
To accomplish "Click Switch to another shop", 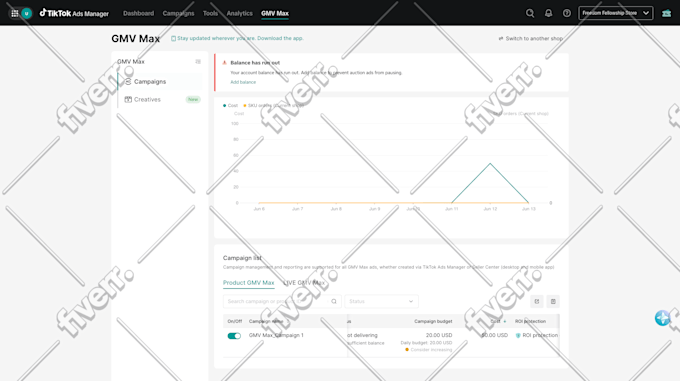I will (531, 39).
